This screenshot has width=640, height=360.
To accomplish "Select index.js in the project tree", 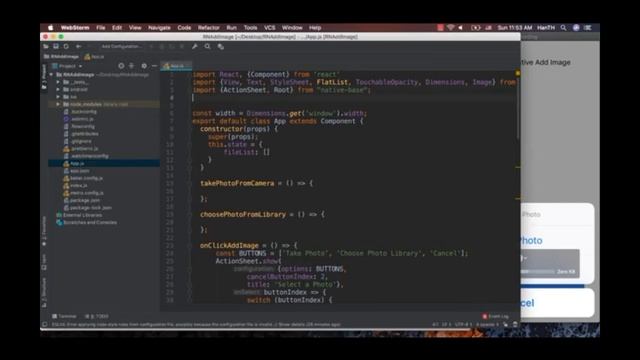I will 76,185.
